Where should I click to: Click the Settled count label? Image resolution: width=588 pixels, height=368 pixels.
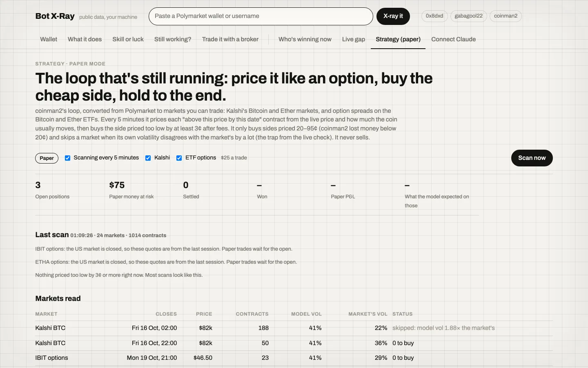point(191,197)
